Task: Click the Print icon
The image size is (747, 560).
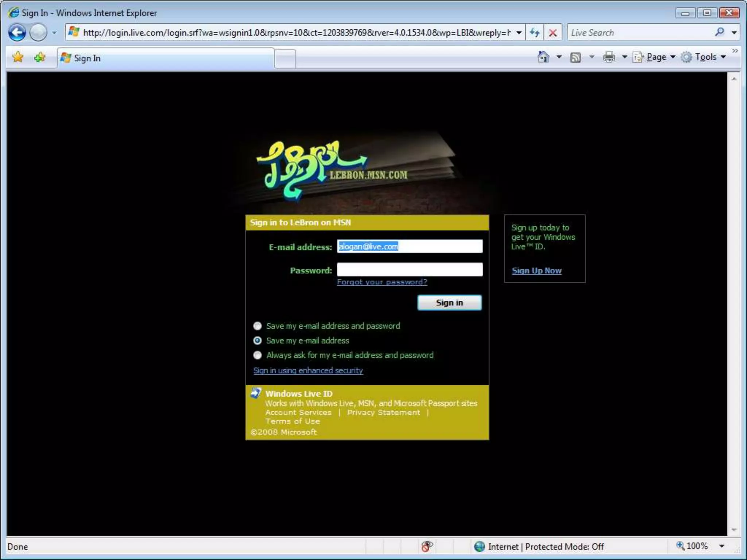Action: (x=609, y=57)
